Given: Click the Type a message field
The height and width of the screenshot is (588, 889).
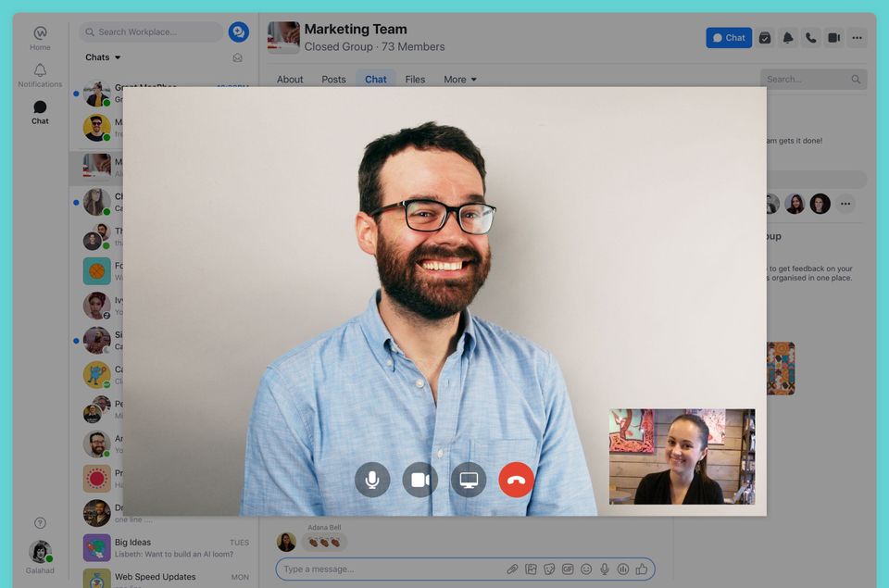Looking at the screenshot, I should pyautogui.click(x=391, y=569).
